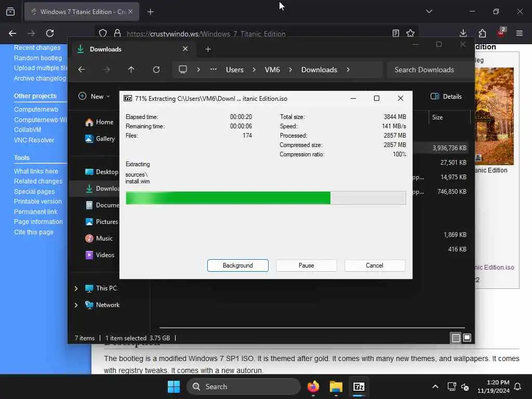Open the Titanic Edition thumbnail image
The width and height of the screenshot is (532, 399).
coord(494,116)
